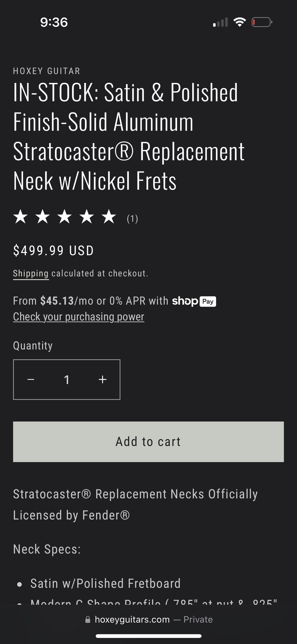
Task: Tap the cellular signal bars
Action: pos(220,22)
